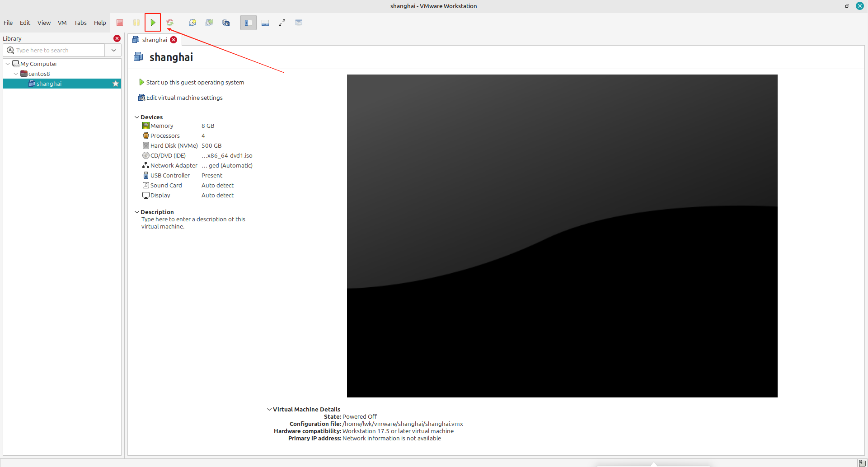Click the description text placeholder
Viewport: 868px width, 467px height.
193,223
